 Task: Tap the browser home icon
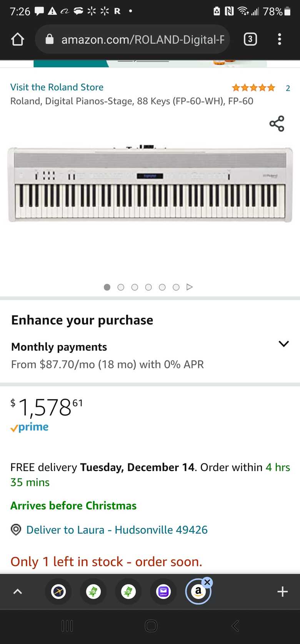[x=18, y=39]
